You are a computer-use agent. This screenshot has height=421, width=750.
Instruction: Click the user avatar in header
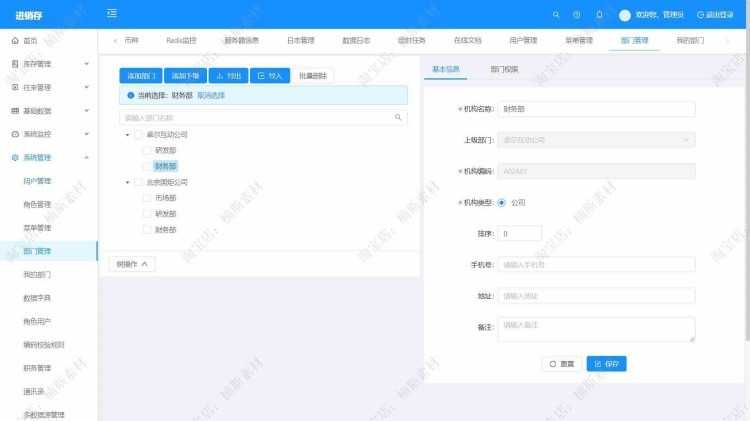click(625, 15)
